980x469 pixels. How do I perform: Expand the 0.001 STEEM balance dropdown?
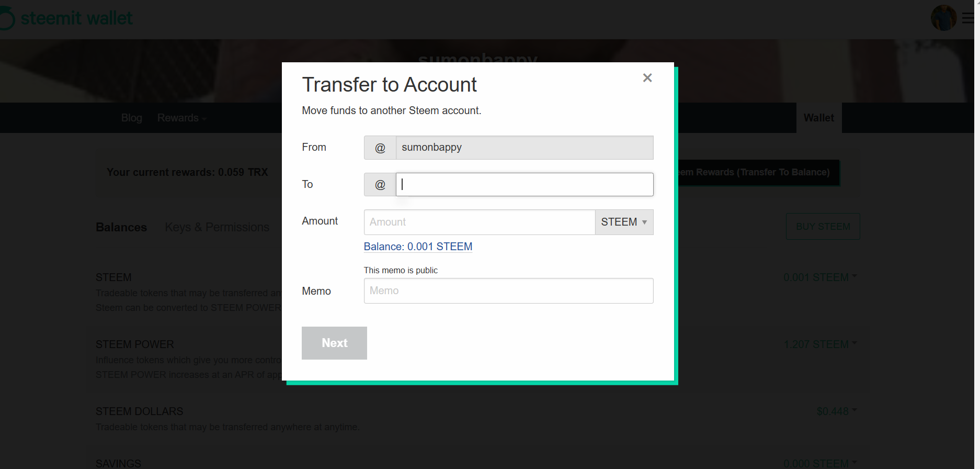coord(820,277)
